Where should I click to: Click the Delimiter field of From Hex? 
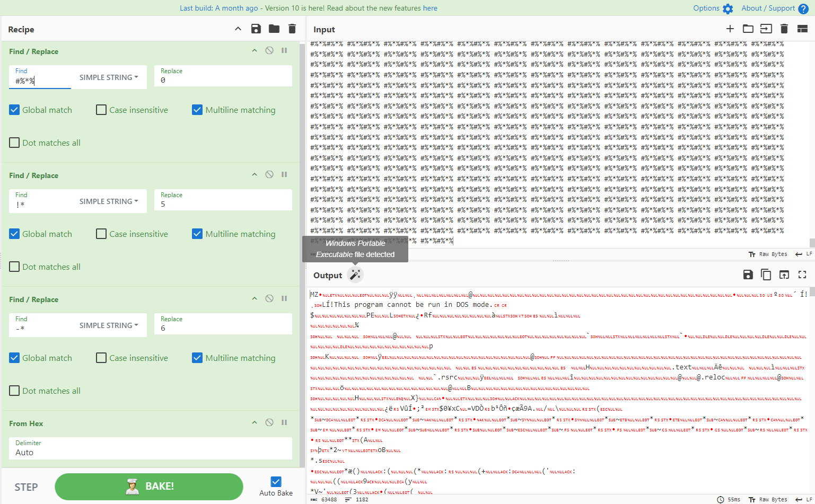[x=150, y=452]
